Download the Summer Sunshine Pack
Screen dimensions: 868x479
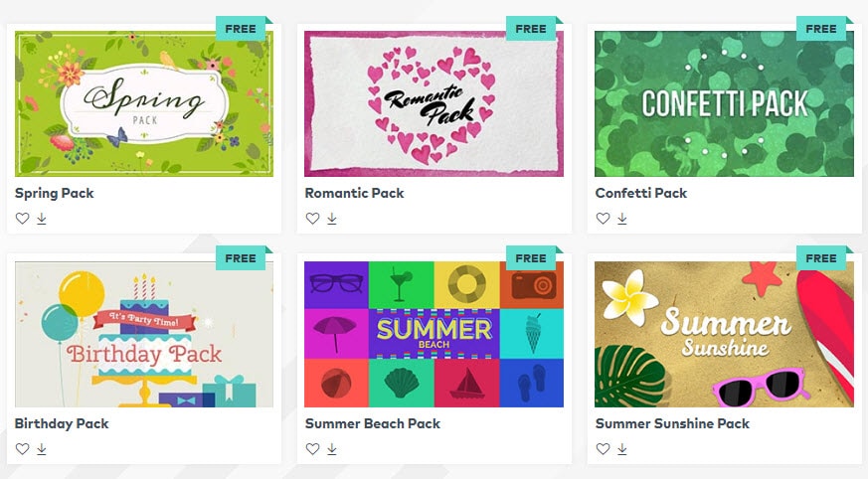pos(622,448)
